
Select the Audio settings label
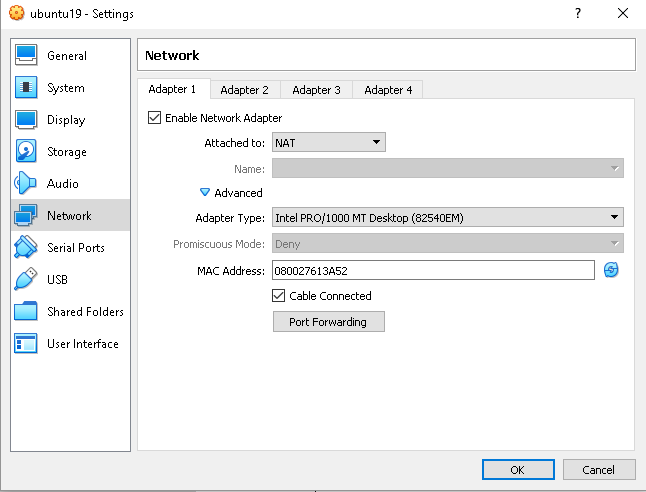pyautogui.click(x=63, y=184)
